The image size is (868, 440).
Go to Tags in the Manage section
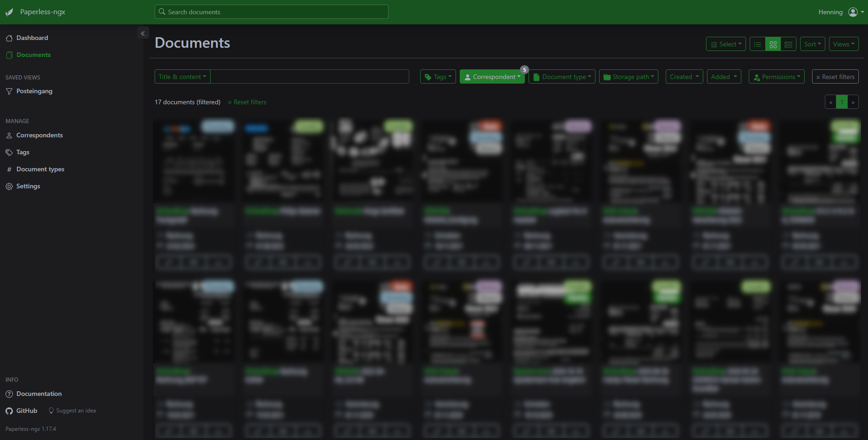(22, 152)
